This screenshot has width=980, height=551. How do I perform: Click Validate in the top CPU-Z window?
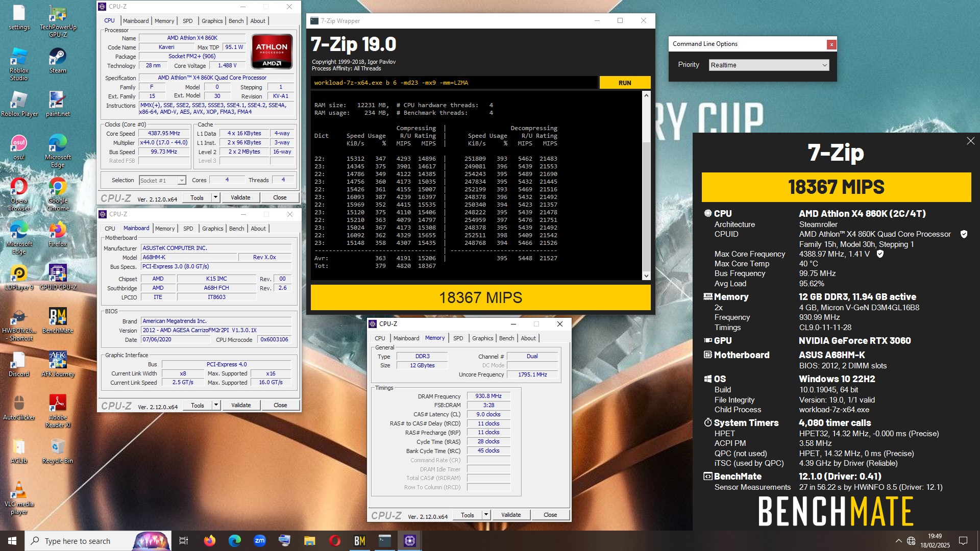(x=240, y=197)
